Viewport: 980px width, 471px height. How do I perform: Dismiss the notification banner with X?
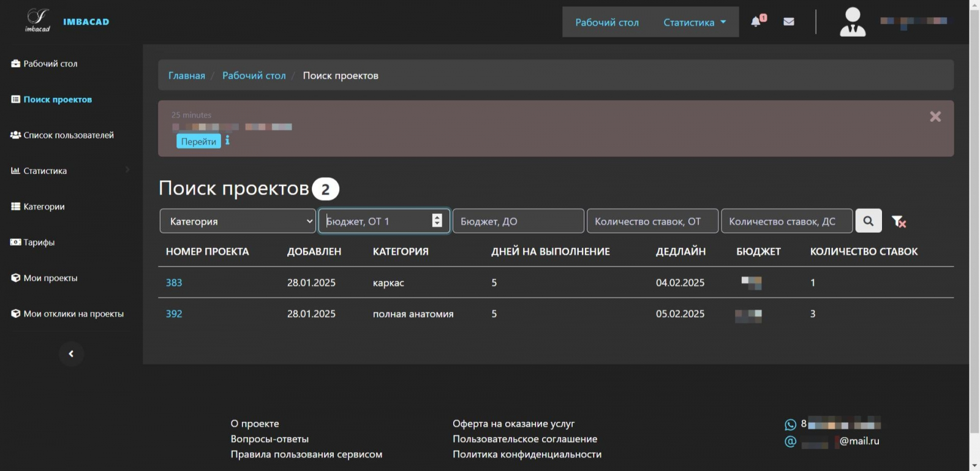[x=935, y=116]
